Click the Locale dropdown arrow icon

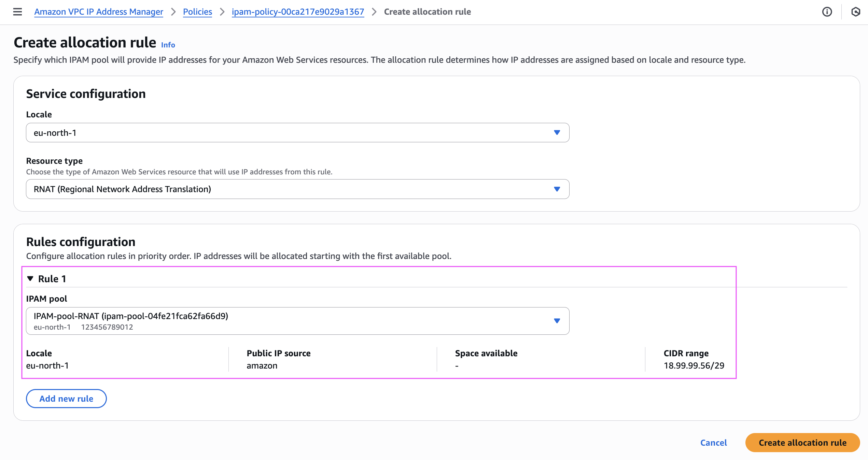pyautogui.click(x=557, y=132)
